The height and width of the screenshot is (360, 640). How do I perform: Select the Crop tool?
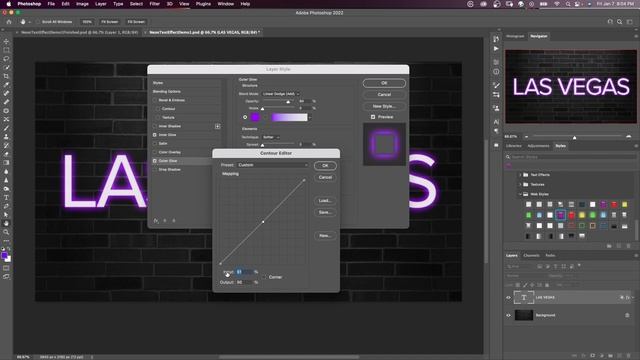6,76
